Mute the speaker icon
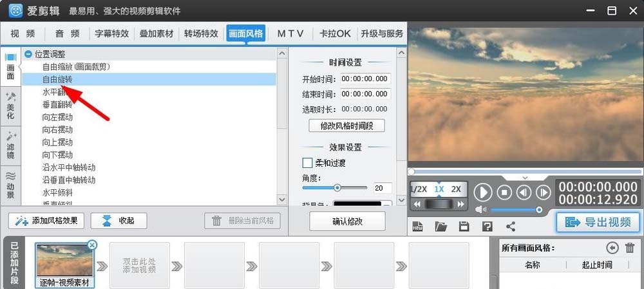Screen dimensions: 644x289 (480, 210)
